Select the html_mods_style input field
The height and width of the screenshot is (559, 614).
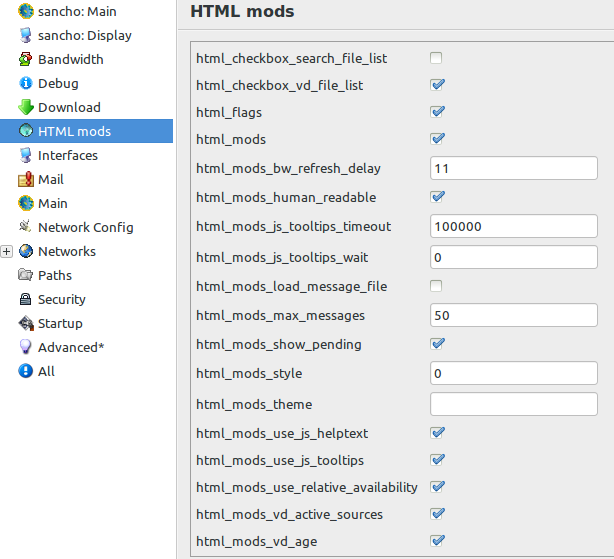click(x=514, y=373)
